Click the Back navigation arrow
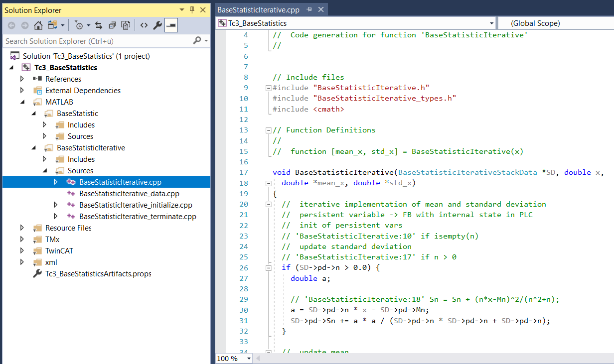 click(x=11, y=25)
